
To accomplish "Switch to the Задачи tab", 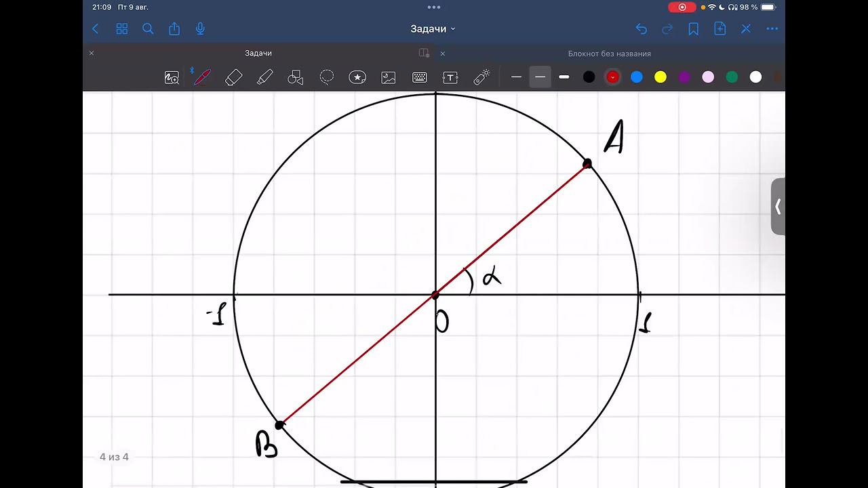I will click(x=258, y=53).
